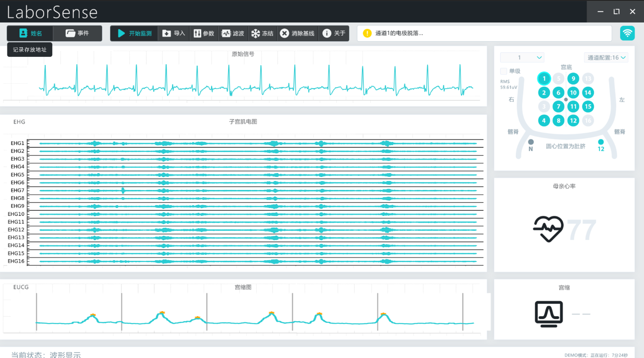This screenshot has height=358, width=644.
Task: Toggle electrode 13 on the abdomen map
Action: point(588,78)
